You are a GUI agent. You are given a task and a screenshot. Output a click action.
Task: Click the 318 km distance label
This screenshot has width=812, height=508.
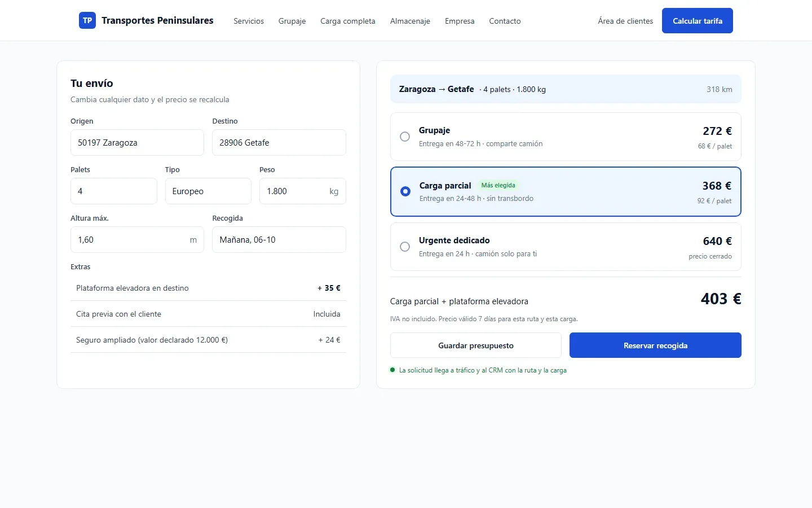tap(720, 89)
